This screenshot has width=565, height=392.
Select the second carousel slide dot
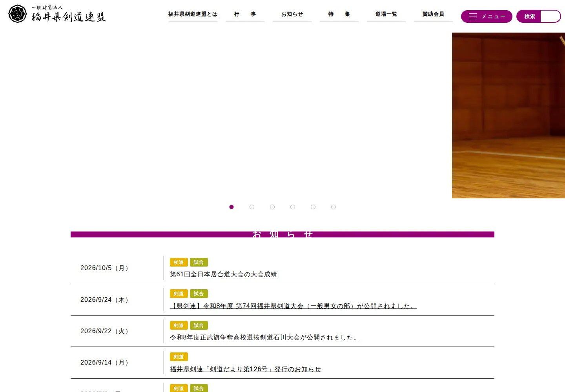point(252,207)
